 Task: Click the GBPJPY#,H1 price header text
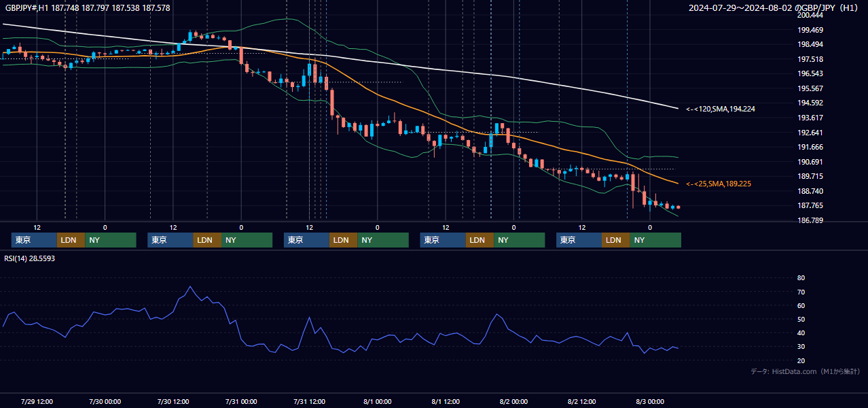pyautogui.click(x=88, y=8)
